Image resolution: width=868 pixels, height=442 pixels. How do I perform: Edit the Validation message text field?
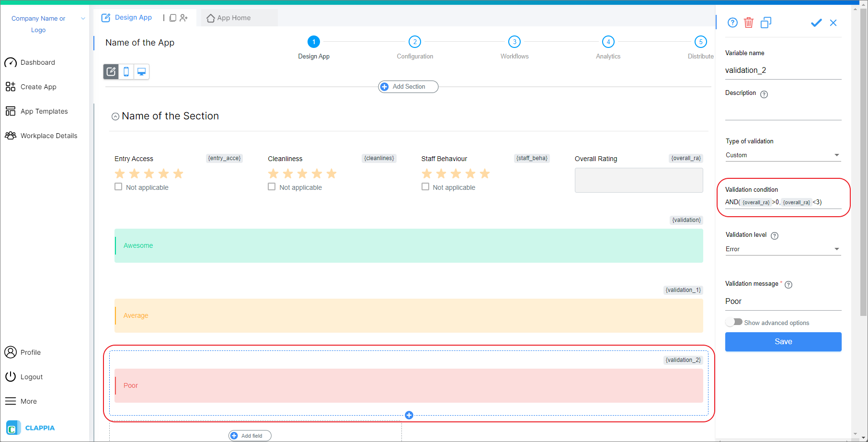point(783,301)
